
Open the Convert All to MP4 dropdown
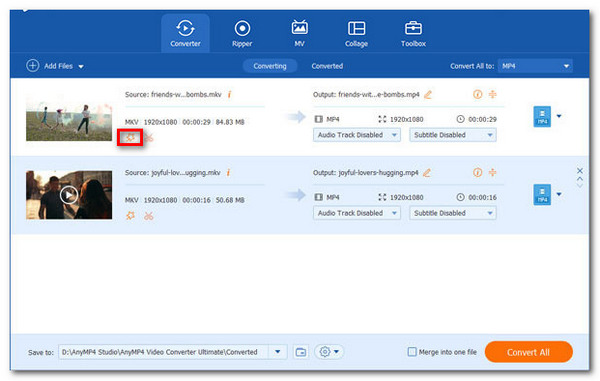(x=535, y=66)
